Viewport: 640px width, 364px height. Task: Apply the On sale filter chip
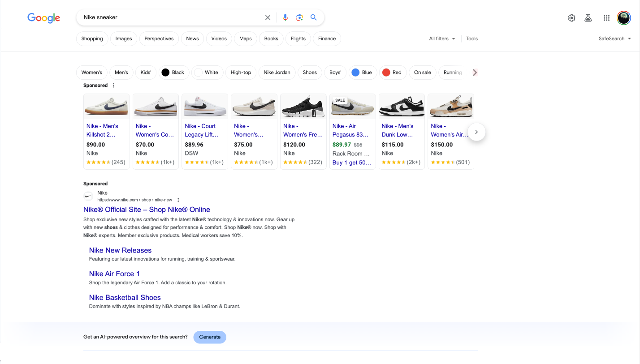point(423,73)
